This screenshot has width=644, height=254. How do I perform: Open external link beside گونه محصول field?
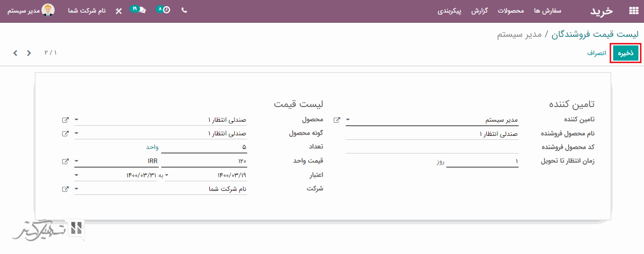point(65,134)
